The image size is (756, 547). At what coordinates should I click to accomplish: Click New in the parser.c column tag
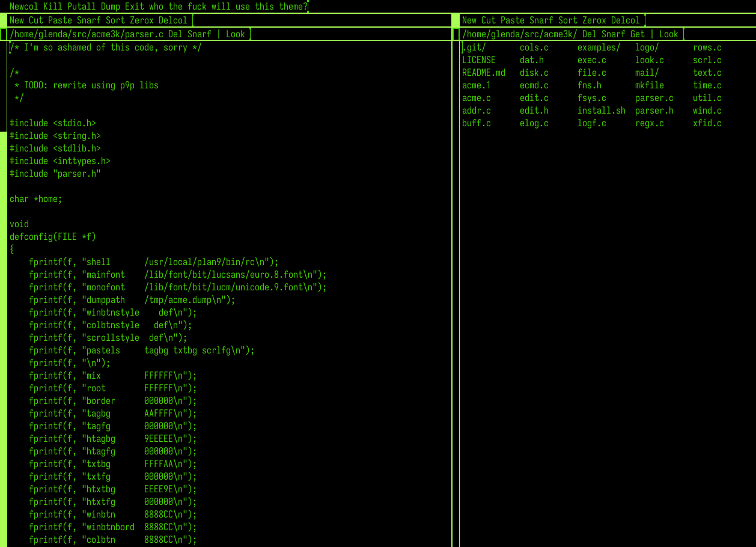pyautogui.click(x=17, y=20)
